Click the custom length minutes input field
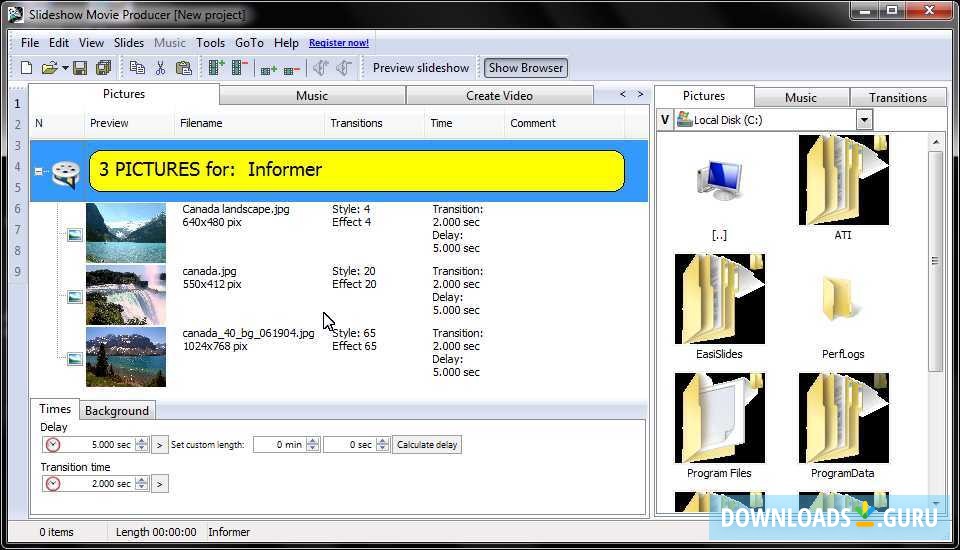The width and height of the screenshot is (960, 550). (x=280, y=445)
